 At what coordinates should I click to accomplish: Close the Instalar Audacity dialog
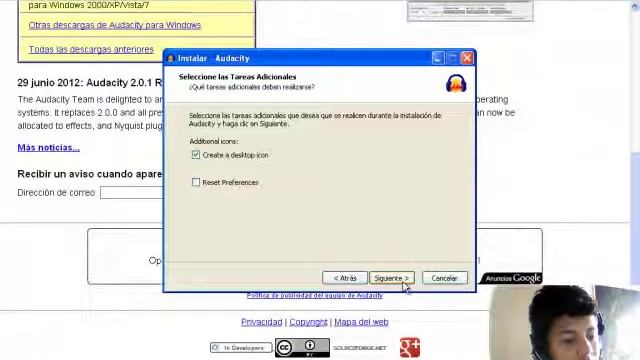[467, 58]
